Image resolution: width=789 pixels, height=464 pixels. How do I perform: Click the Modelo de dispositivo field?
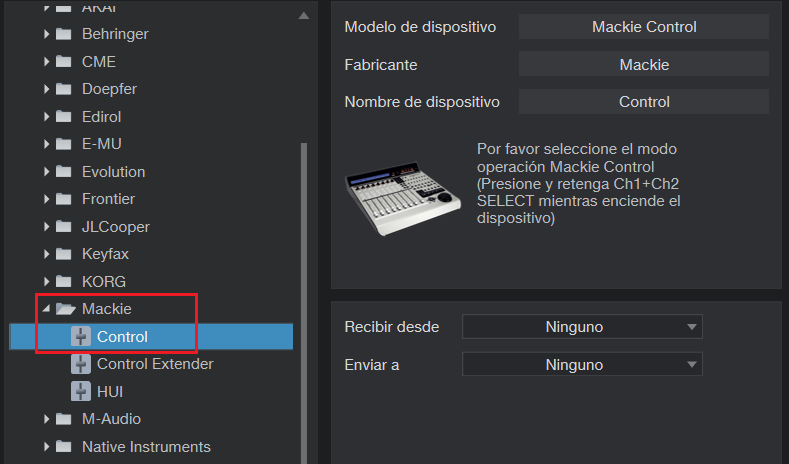click(x=644, y=27)
